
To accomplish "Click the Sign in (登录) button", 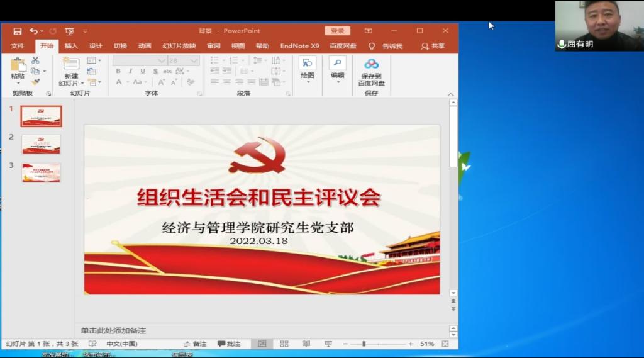I will tap(338, 31).
